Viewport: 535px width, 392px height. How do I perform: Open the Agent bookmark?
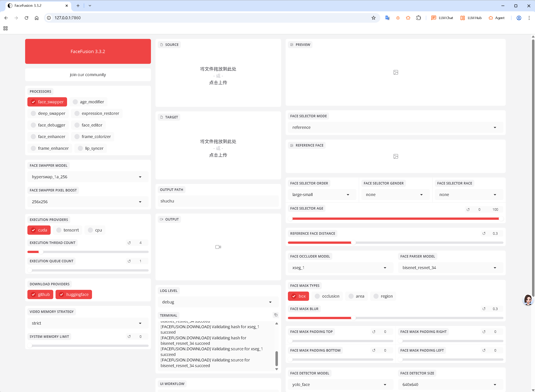pyautogui.click(x=496, y=18)
